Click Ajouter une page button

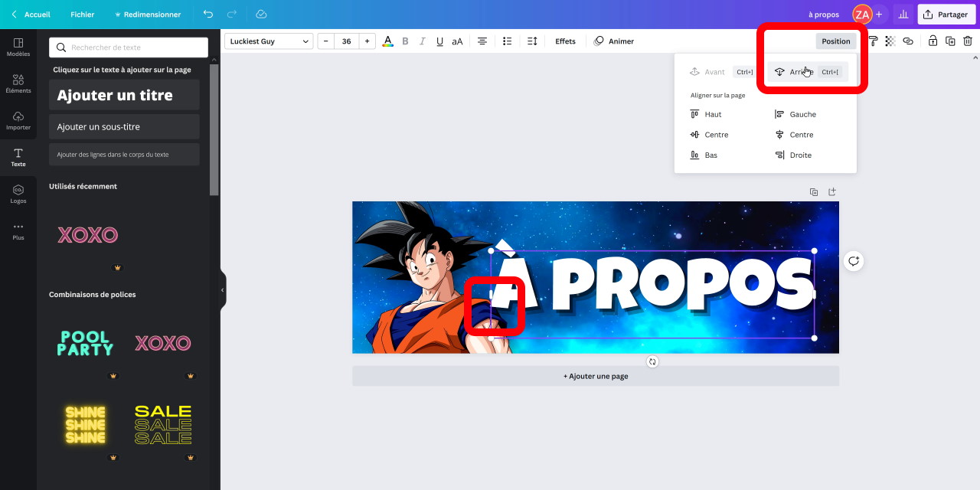pyautogui.click(x=596, y=376)
